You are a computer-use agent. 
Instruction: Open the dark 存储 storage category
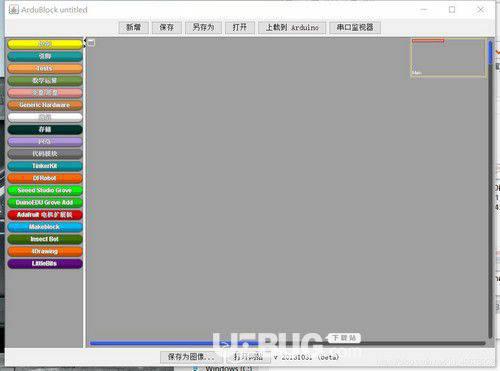[45, 129]
